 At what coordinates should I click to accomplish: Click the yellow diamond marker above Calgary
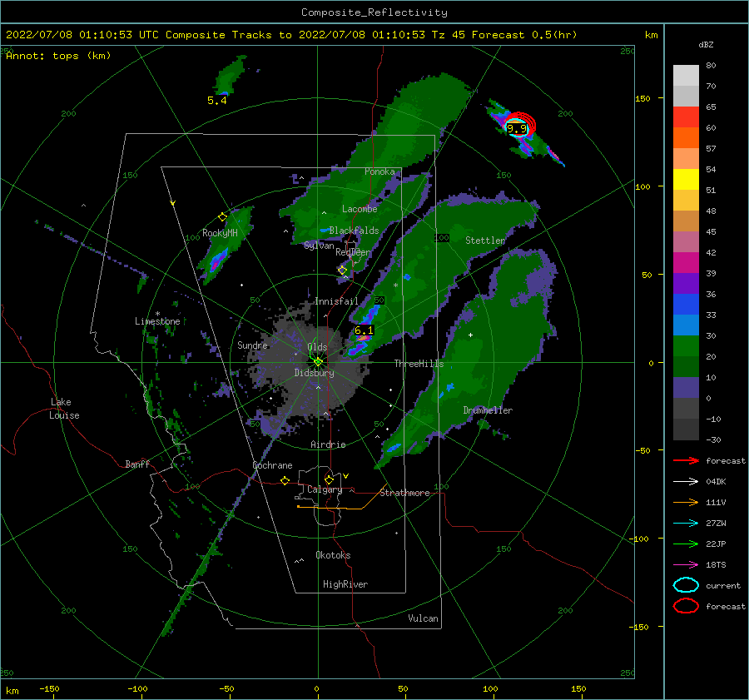(329, 479)
